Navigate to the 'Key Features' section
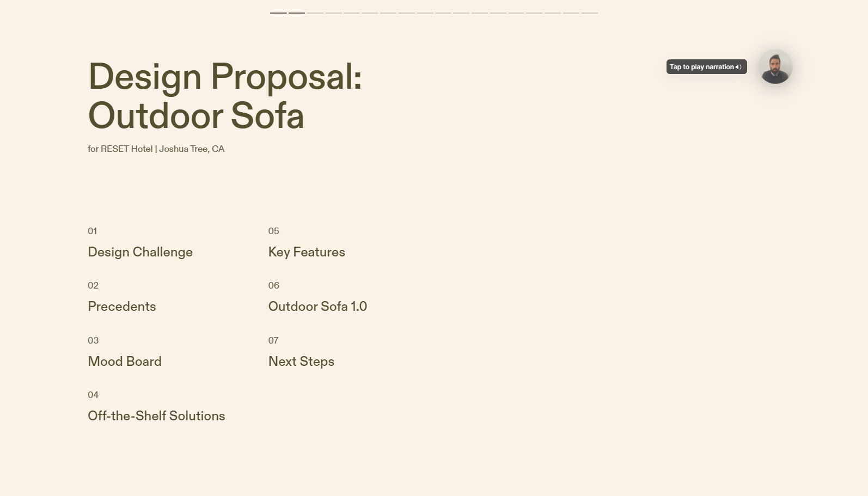 pos(307,252)
